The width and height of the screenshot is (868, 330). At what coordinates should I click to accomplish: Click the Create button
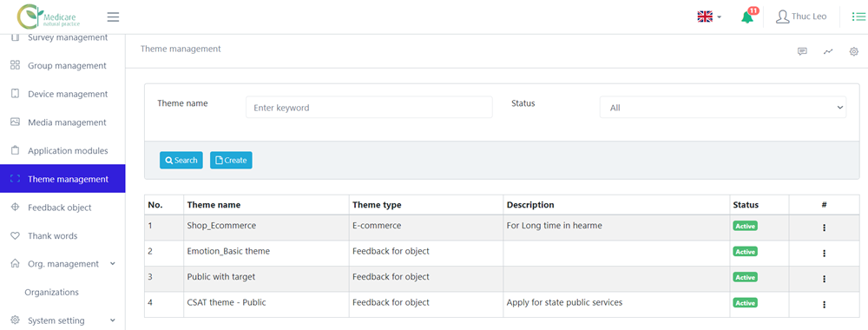(x=231, y=160)
